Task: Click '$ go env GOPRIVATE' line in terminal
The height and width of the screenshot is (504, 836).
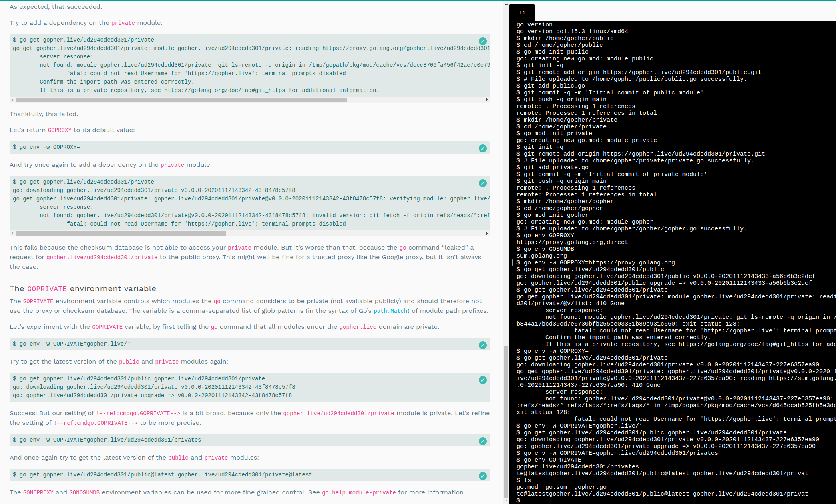Action: [549, 460]
